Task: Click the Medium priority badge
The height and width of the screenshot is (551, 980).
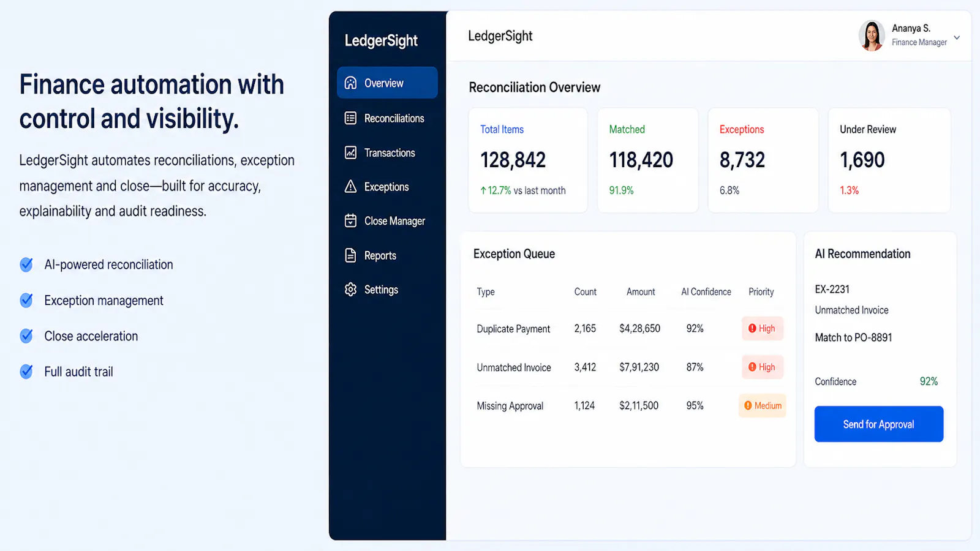Action: click(x=762, y=405)
